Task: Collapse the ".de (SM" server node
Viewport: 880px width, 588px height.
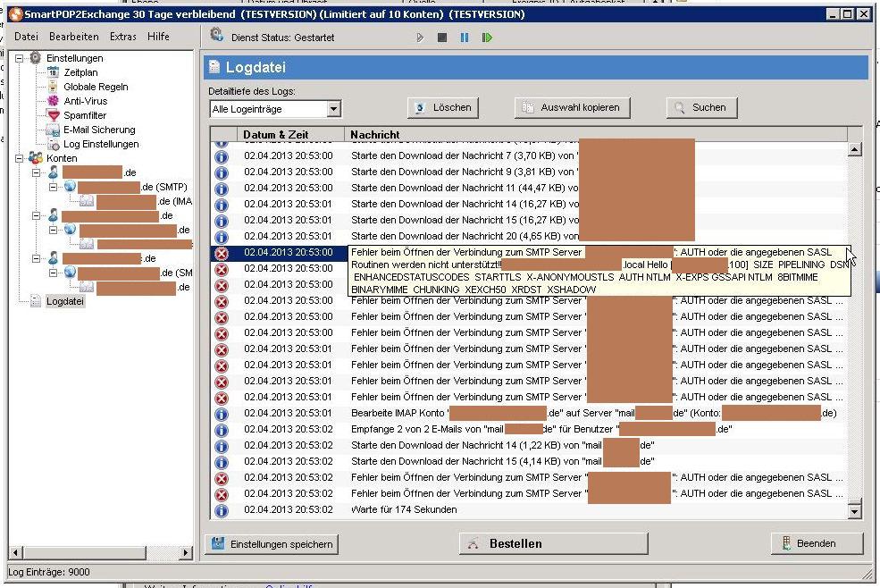Action: click(x=53, y=273)
